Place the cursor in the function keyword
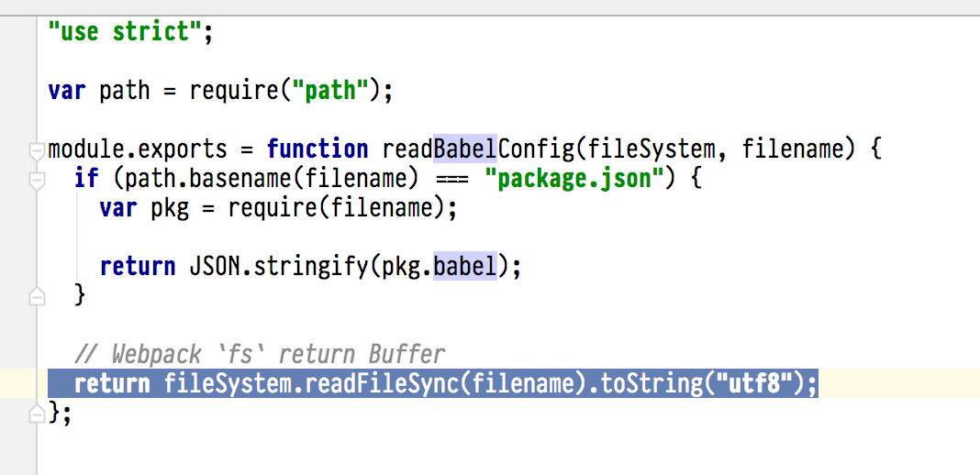 point(317,149)
